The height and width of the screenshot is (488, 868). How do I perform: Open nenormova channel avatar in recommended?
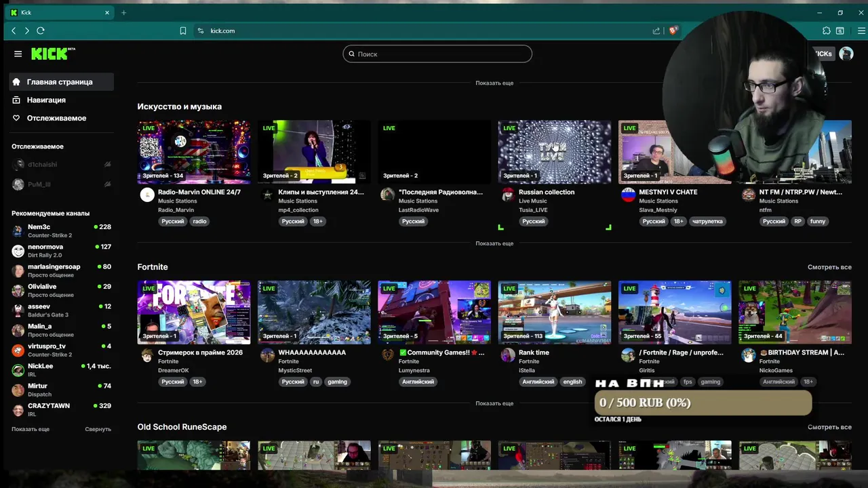18,250
